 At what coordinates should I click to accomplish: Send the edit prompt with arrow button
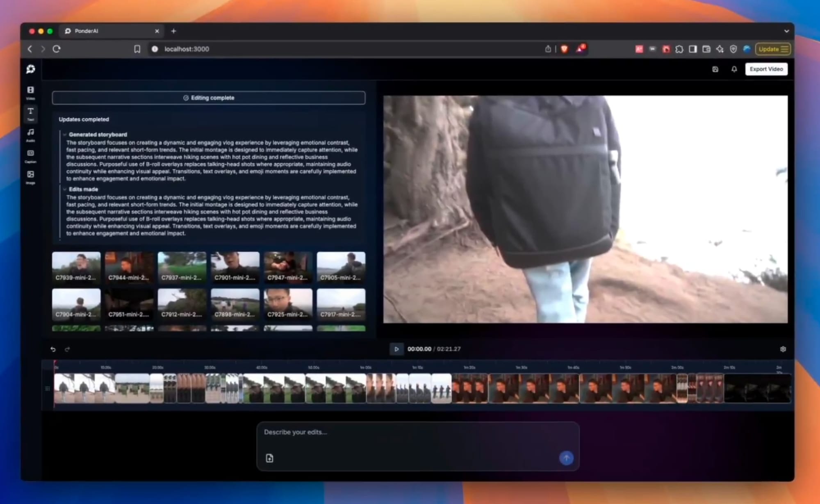click(566, 458)
